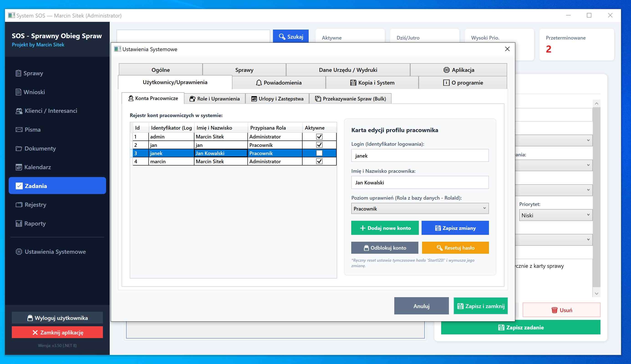Screen dimensions: 631x364
Task: Click Administrator role cell in marcin row
Action: coord(275,161)
